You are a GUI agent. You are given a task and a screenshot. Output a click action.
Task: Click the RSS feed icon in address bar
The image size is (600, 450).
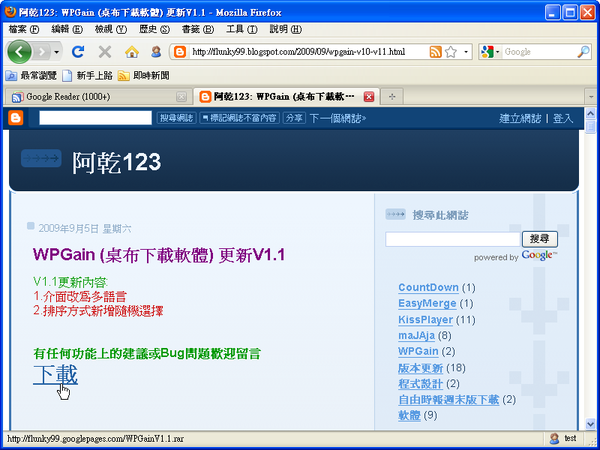click(435, 52)
